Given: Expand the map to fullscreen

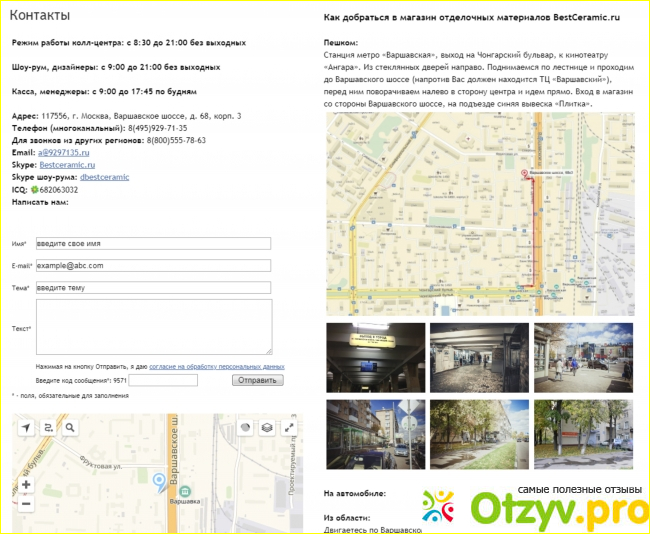Looking at the screenshot, I should click(290, 427).
